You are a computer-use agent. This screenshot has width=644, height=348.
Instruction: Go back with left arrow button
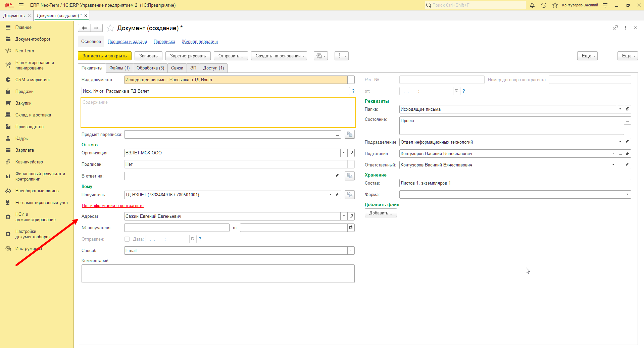click(84, 28)
